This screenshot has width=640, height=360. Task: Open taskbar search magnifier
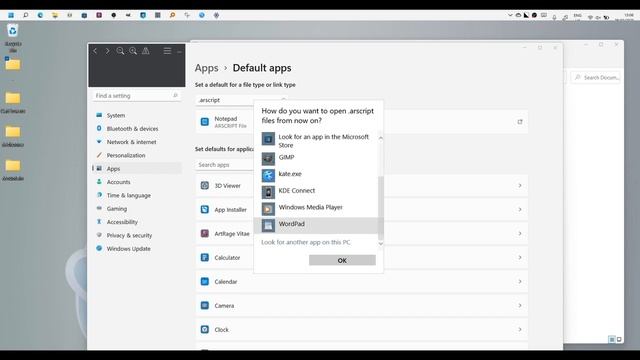pyautogui.click(x=26, y=15)
